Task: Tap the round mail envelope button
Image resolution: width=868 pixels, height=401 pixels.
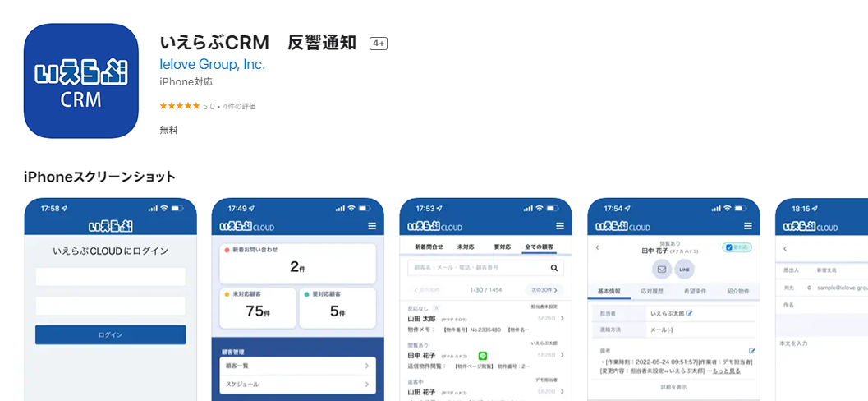Action: tap(662, 270)
